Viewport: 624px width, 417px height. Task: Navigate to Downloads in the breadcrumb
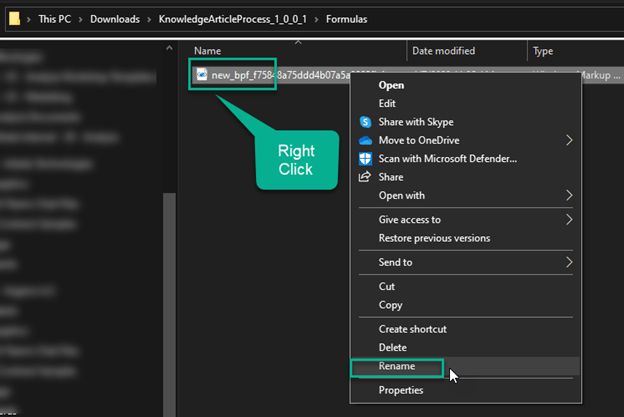pos(115,19)
